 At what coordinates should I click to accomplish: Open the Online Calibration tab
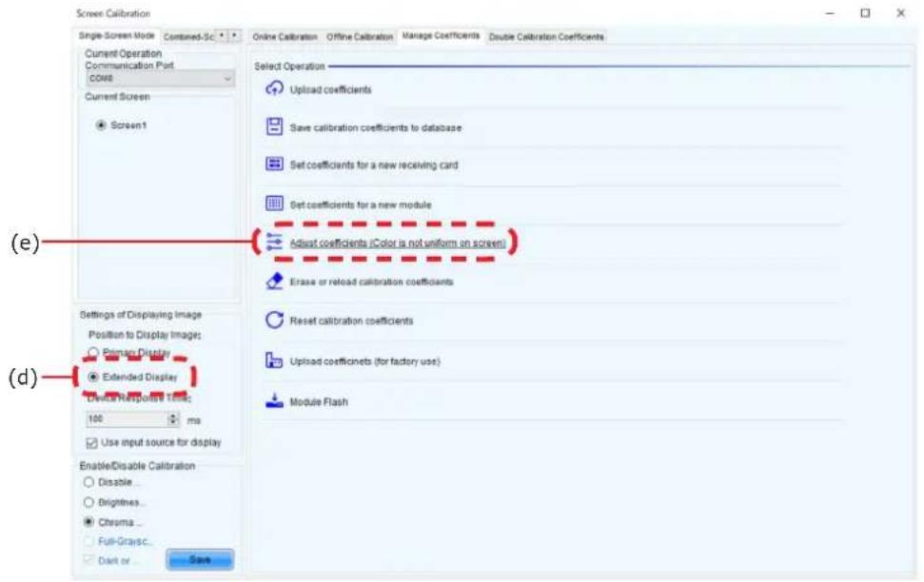tap(285, 36)
